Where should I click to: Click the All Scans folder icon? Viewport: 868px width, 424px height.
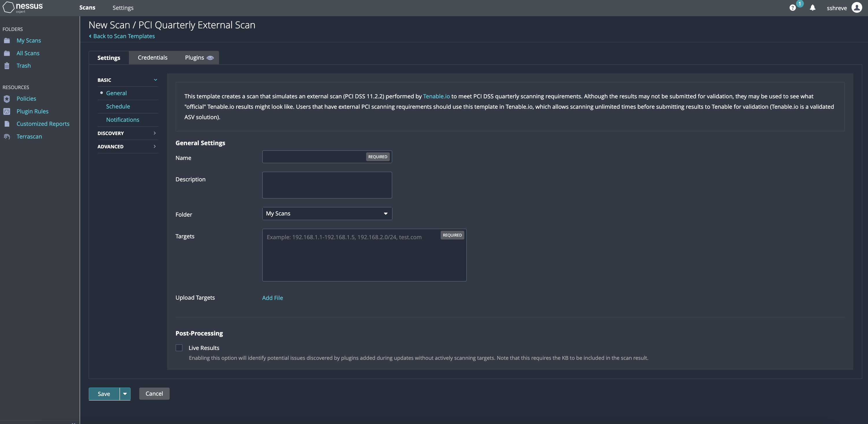(7, 53)
